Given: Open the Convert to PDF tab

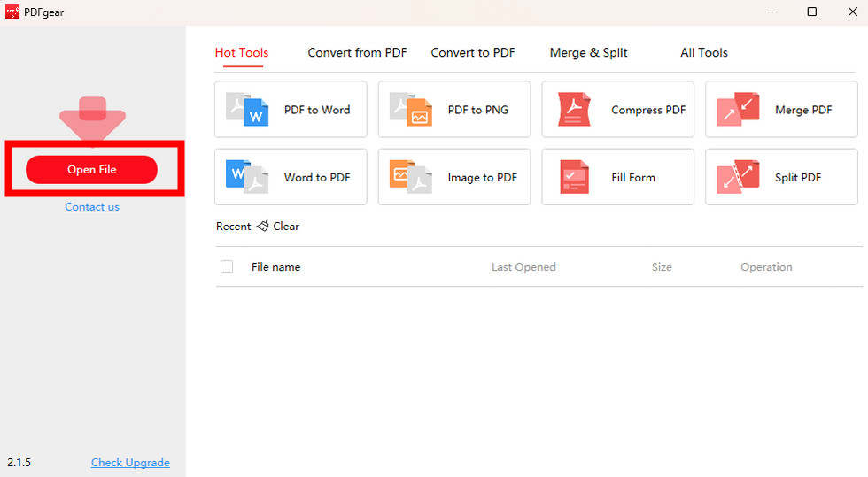Looking at the screenshot, I should coord(473,52).
